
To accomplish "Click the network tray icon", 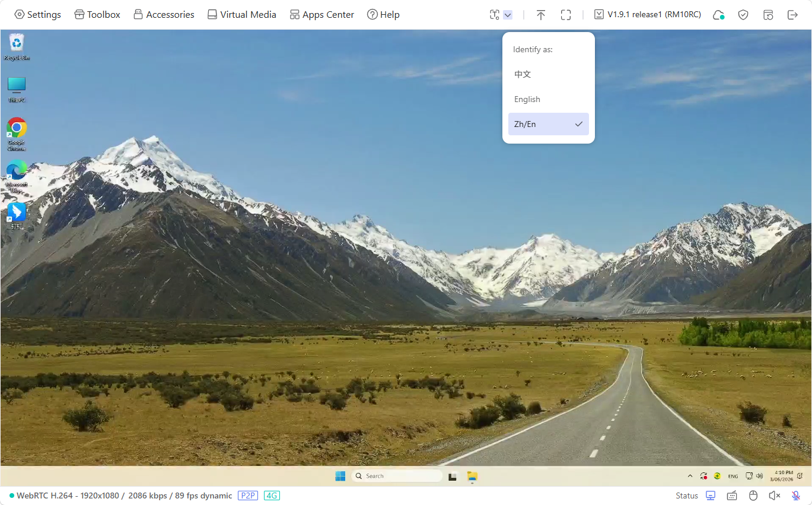I will (749, 476).
